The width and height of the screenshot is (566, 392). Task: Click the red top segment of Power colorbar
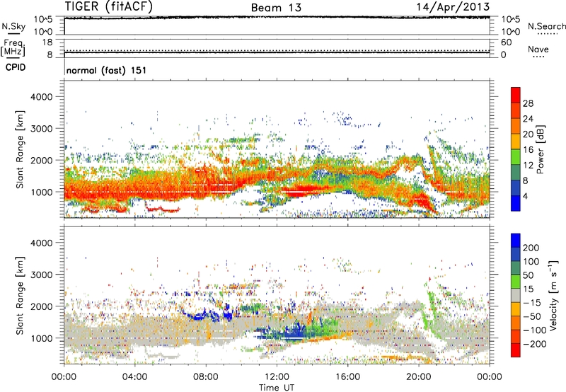(x=516, y=95)
